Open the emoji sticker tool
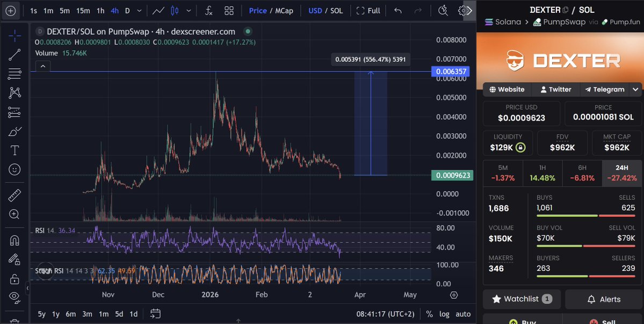The width and height of the screenshot is (644, 324). click(x=15, y=169)
